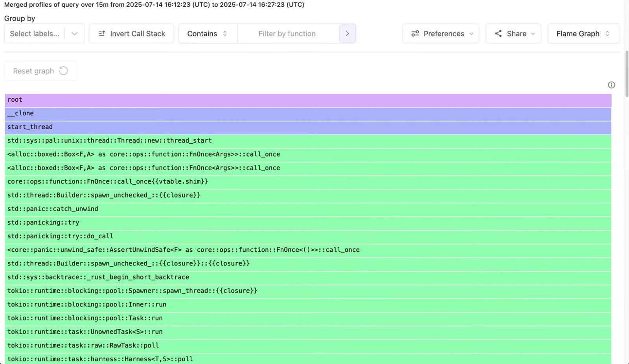Open the Contains match-type selector
This screenshot has height=364, width=629.
pyautogui.click(x=208, y=33)
